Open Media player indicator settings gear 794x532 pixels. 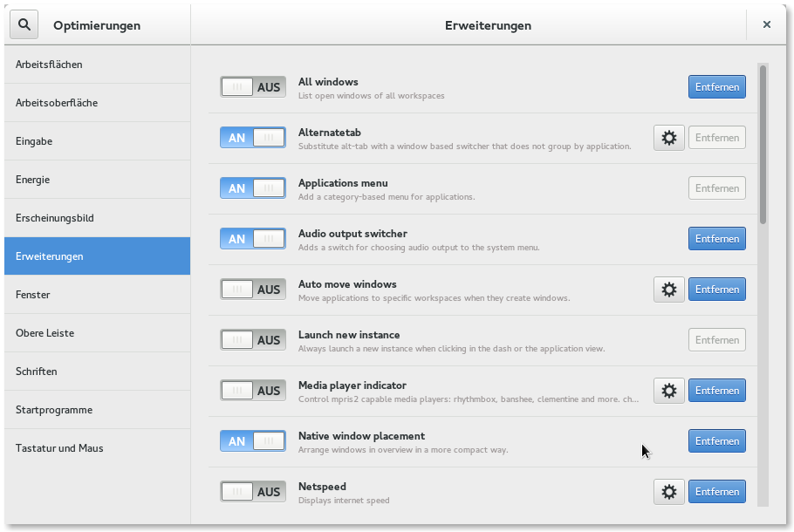(x=669, y=391)
